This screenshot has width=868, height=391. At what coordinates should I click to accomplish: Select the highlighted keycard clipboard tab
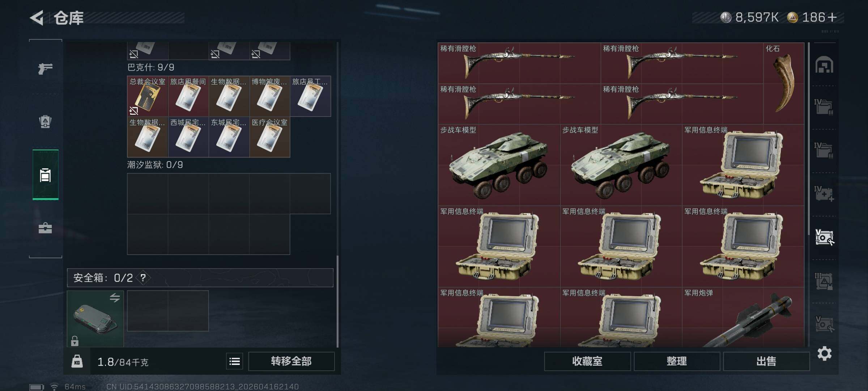pos(45,175)
